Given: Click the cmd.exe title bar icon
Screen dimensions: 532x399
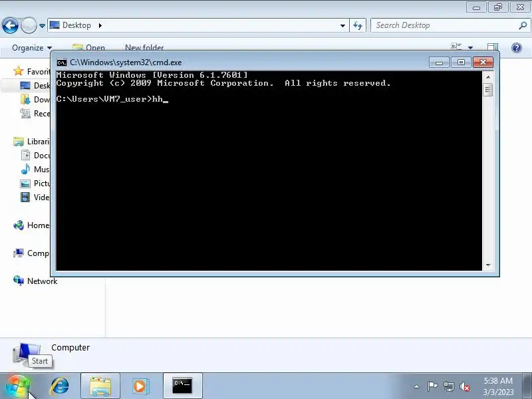Looking at the screenshot, I should coord(62,63).
